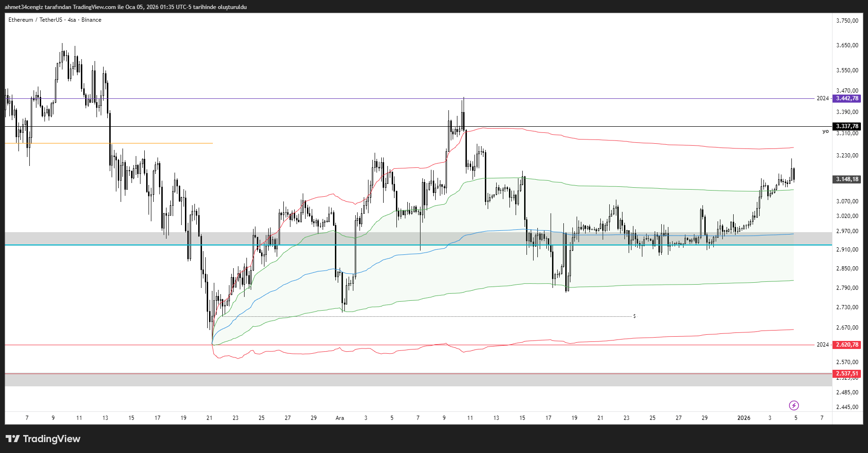Select the purple 3.442,78 price label
Image resolution: width=868 pixels, height=453 pixels.
[x=846, y=98]
